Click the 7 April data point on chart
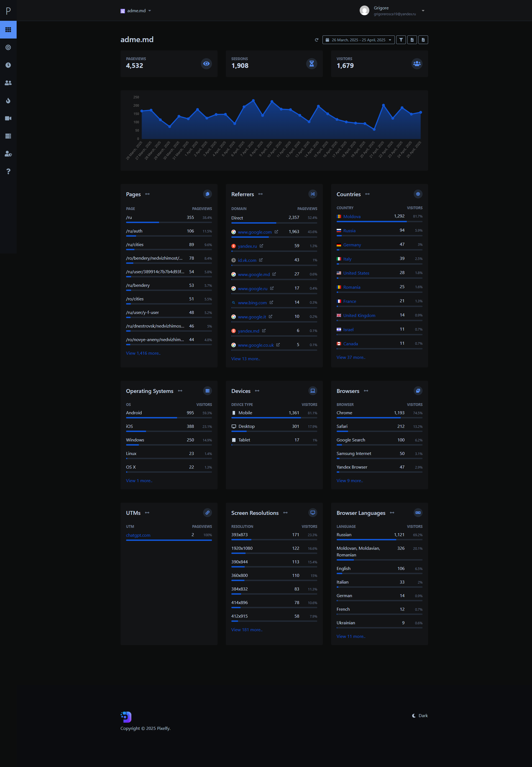This screenshot has width=532, height=767. point(253,100)
